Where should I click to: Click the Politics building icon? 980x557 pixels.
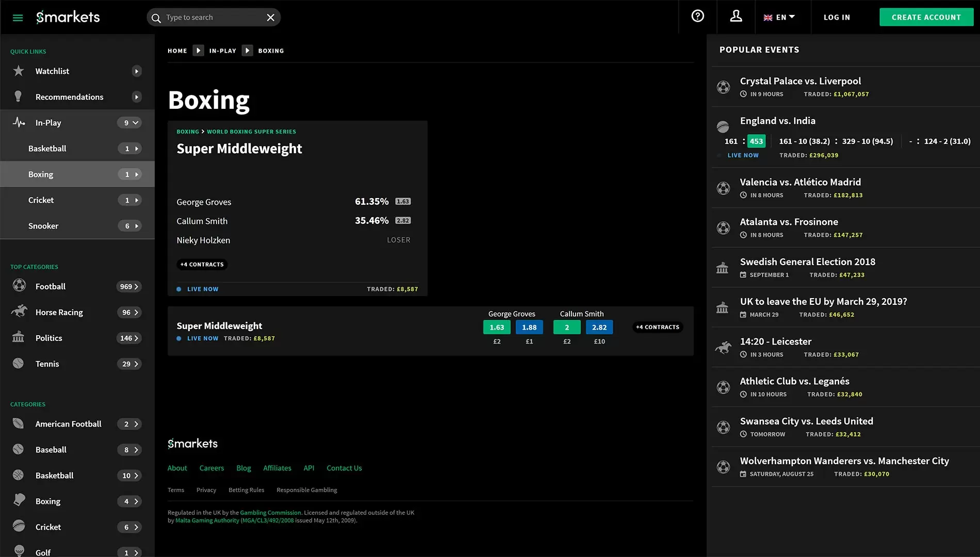pyautogui.click(x=18, y=337)
